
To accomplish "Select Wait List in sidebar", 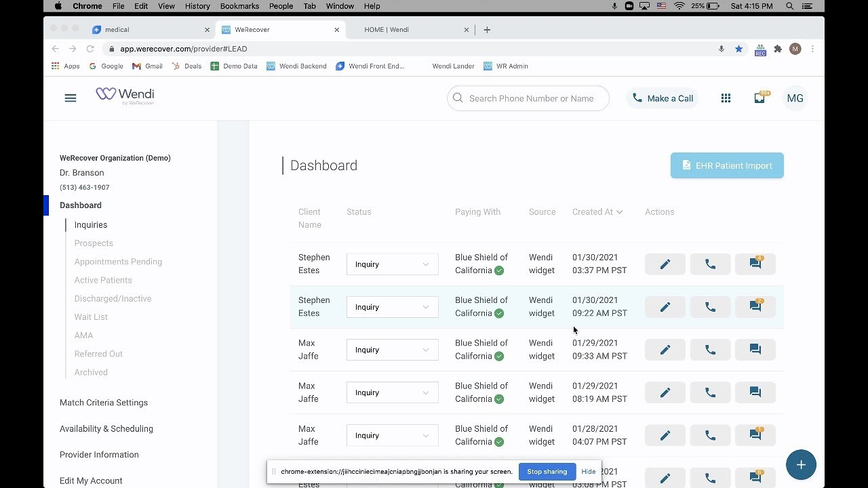I will coord(91,317).
